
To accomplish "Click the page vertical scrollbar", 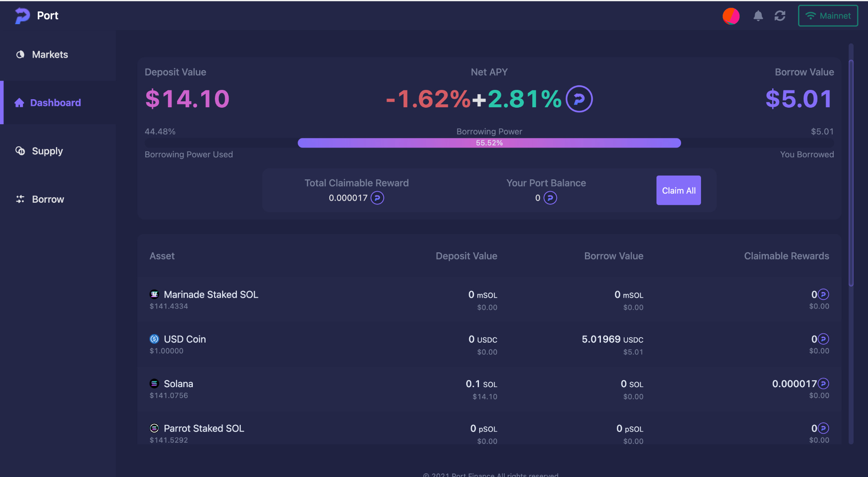I will tap(851, 173).
